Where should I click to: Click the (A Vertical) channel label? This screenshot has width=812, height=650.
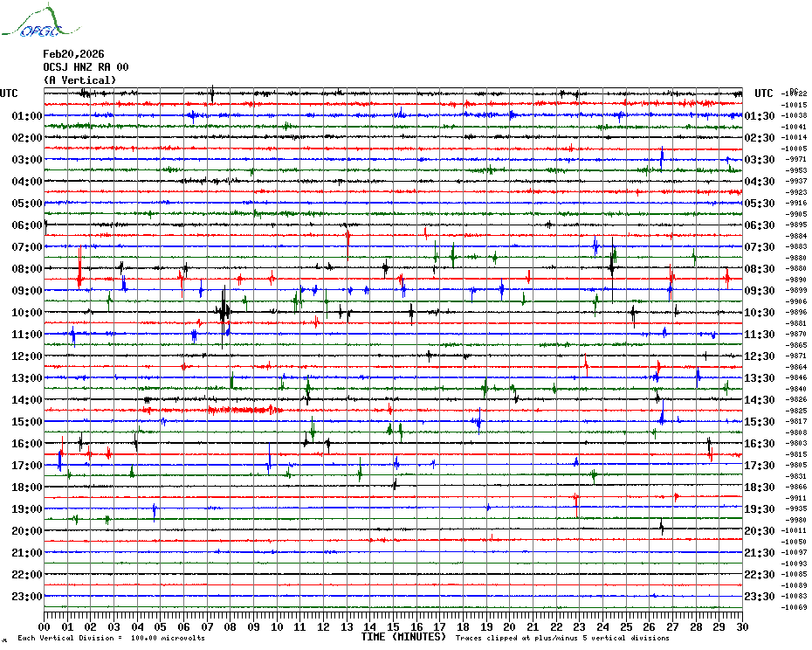click(79, 80)
